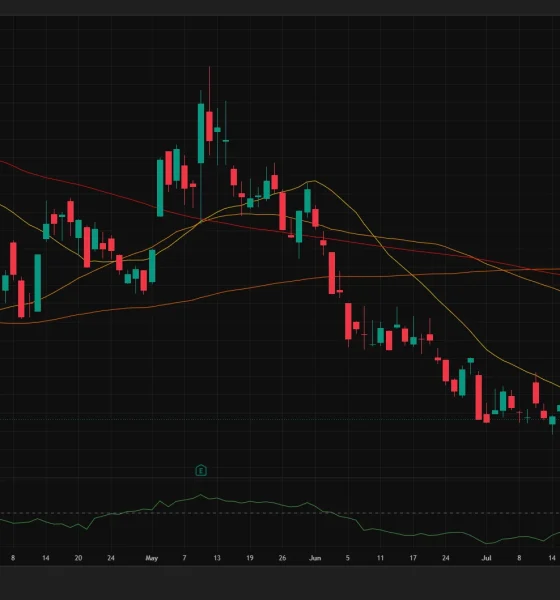Click the '11' date axis label
Screen dimensions: 560x600
click(380, 558)
